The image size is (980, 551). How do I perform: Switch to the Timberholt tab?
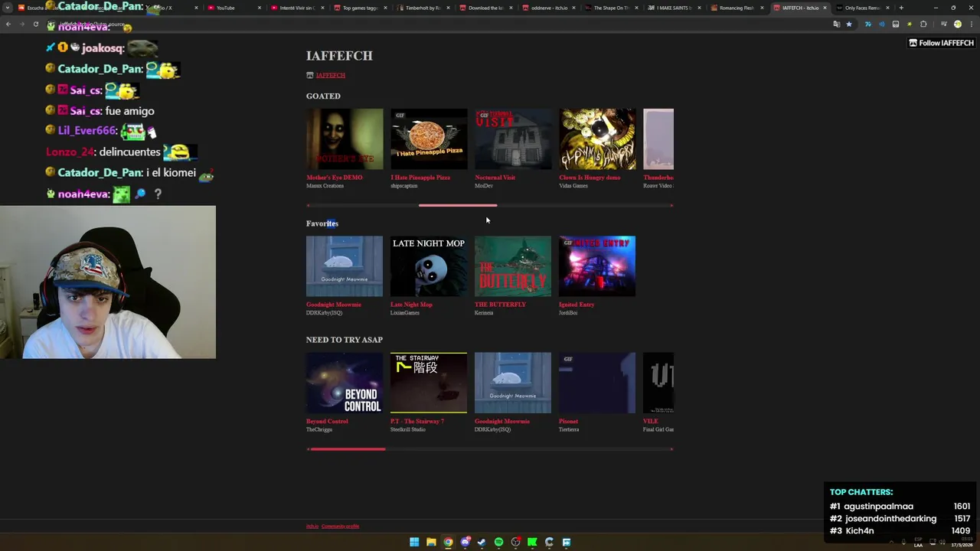click(x=423, y=8)
